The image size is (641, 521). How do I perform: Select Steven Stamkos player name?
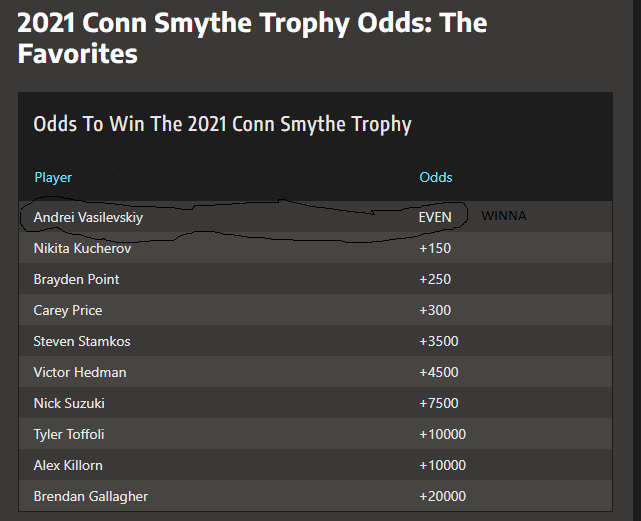pos(82,341)
